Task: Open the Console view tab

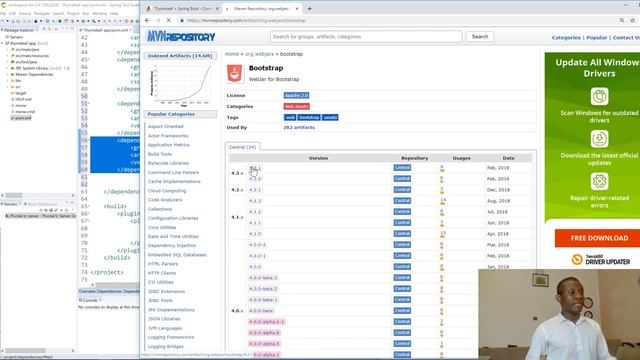Action: (x=90, y=300)
